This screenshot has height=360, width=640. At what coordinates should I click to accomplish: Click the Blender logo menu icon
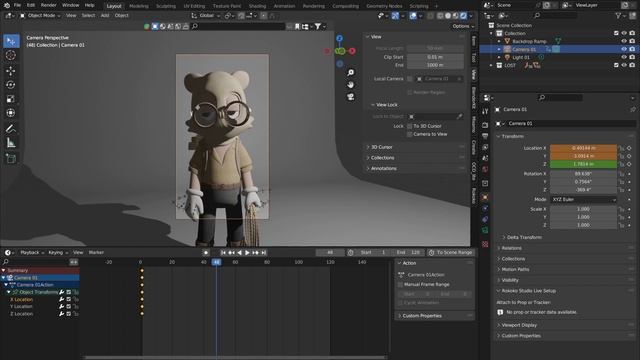tap(6, 5)
